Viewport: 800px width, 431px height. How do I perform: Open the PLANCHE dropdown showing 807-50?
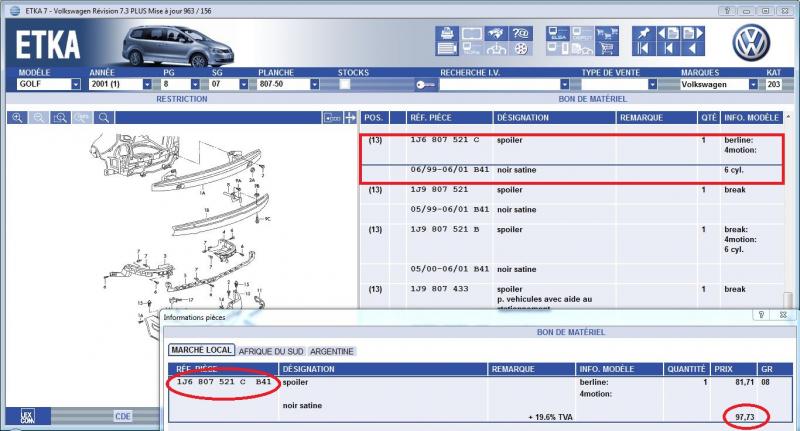(x=314, y=84)
